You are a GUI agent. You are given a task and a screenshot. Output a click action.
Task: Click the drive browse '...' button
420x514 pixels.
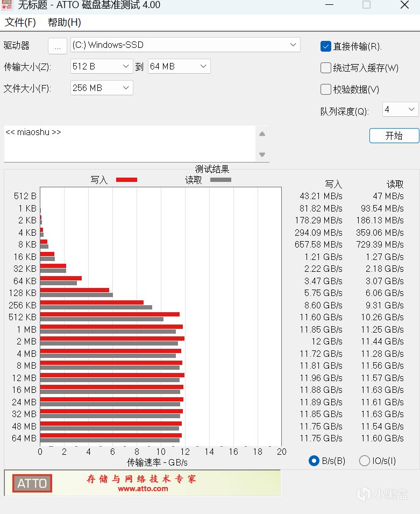pos(58,46)
